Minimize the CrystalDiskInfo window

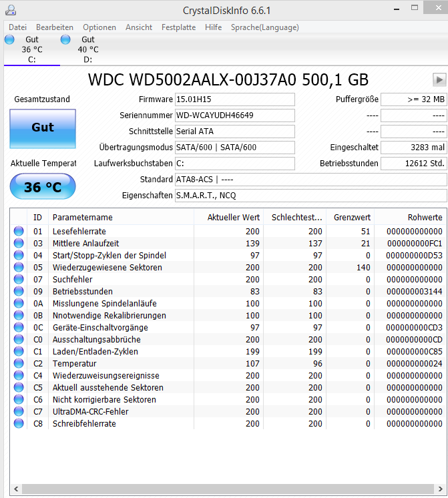(396, 9)
